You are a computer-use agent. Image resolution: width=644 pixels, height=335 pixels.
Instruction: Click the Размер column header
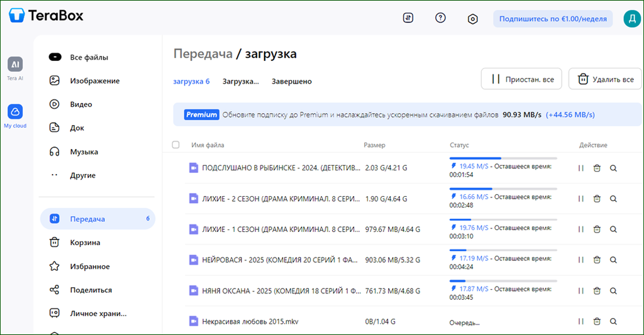tap(375, 145)
